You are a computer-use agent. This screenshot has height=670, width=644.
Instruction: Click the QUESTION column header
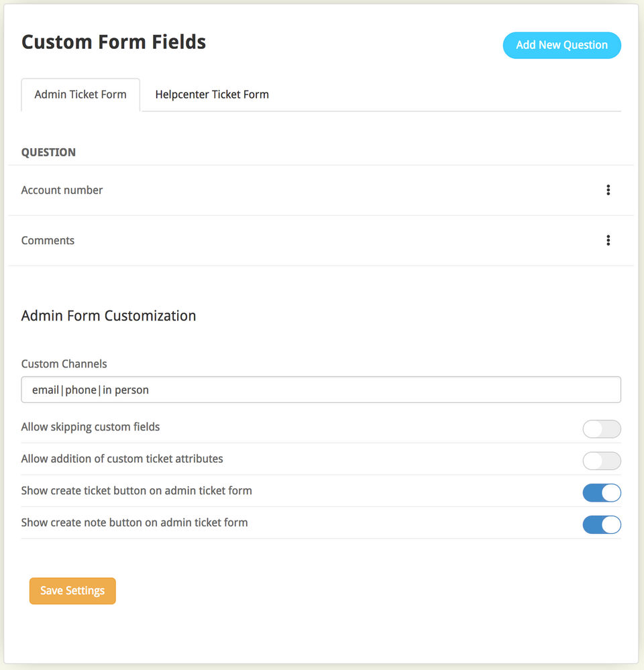[x=48, y=152]
